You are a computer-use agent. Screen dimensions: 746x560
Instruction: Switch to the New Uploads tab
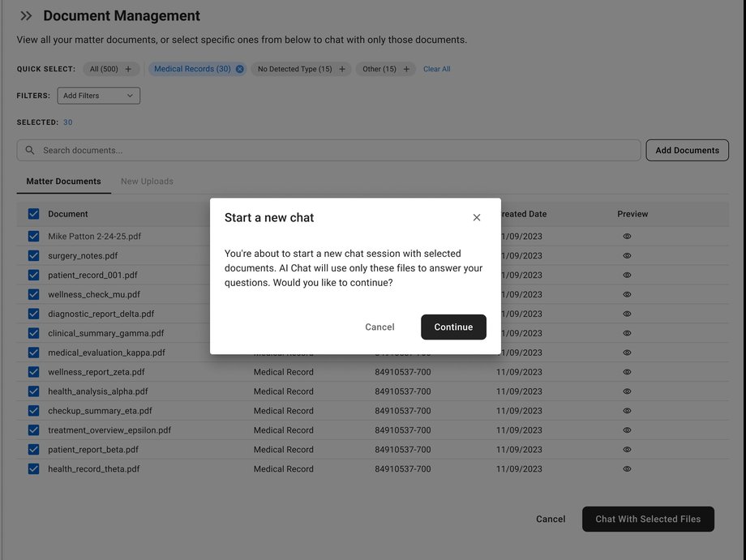(x=147, y=181)
